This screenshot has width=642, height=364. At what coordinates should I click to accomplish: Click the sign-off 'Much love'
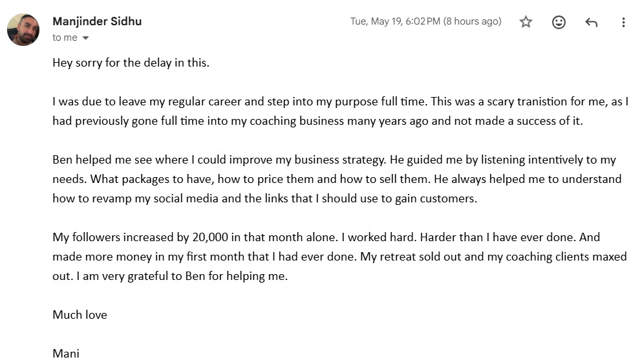tap(80, 314)
